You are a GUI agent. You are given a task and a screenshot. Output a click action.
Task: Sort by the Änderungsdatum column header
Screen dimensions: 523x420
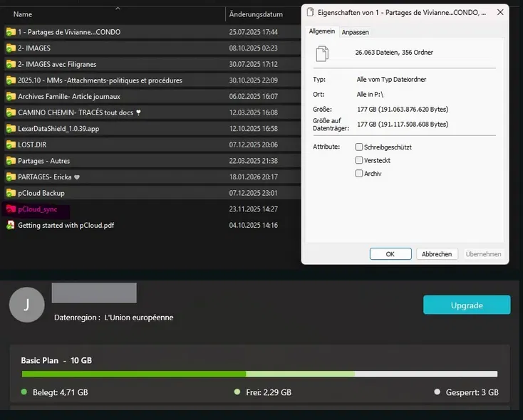click(x=256, y=14)
